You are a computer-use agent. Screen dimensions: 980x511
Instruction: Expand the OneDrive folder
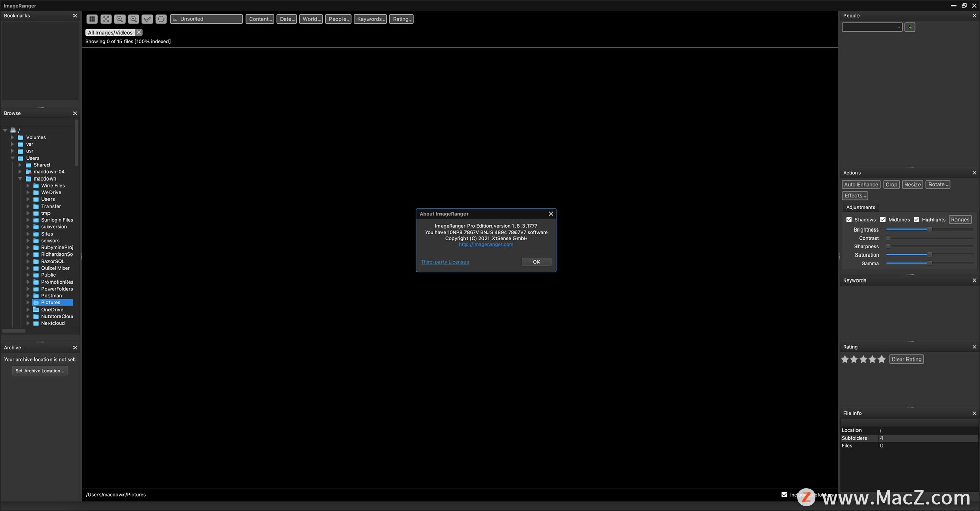click(28, 310)
